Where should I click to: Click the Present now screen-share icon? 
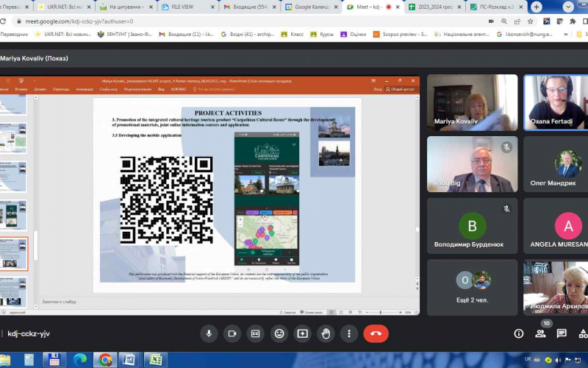(x=302, y=333)
